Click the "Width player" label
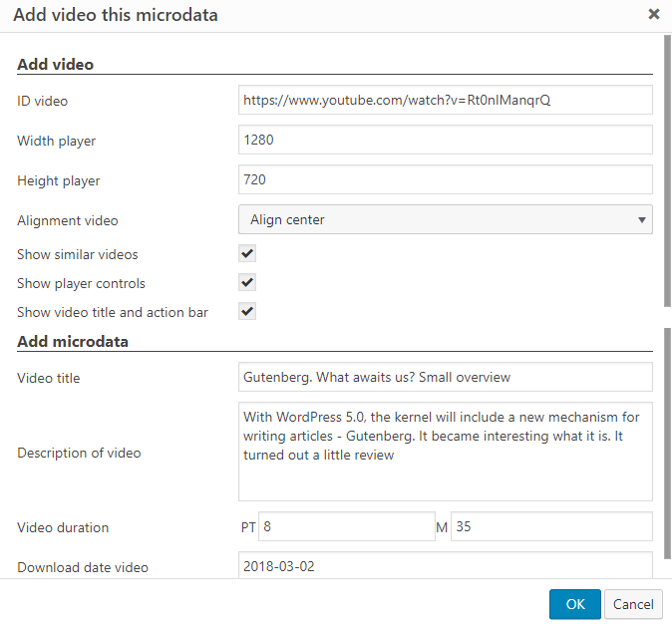The width and height of the screenshot is (672, 626). 57,141
